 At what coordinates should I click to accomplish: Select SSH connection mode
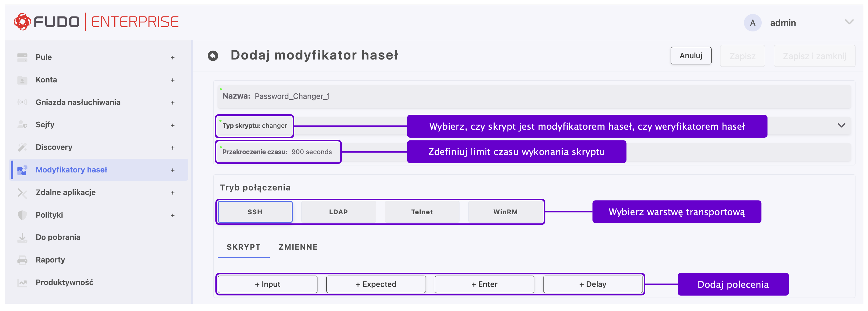point(255,212)
